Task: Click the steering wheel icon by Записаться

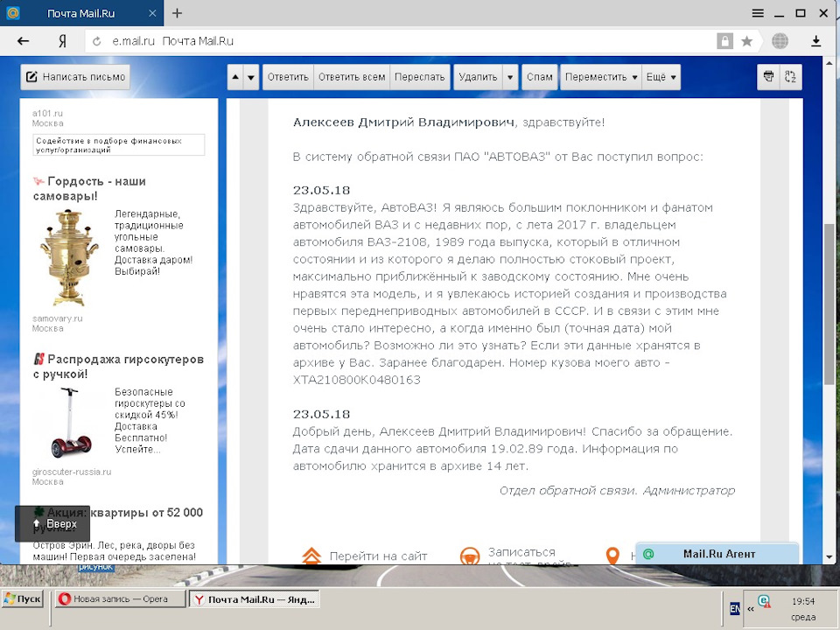Action: (x=470, y=556)
